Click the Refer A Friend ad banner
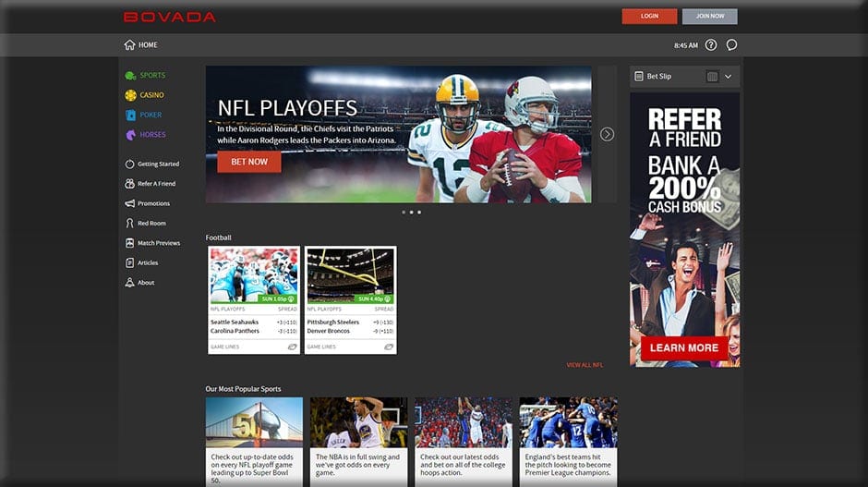868x487 pixels. coord(685,229)
